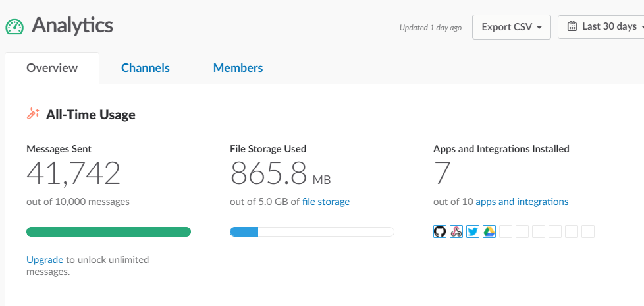The image size is (644, 306).
Task: Click the Upgrade link for unlimited messages
Action: pyautogui.click(x=45, y=260)
